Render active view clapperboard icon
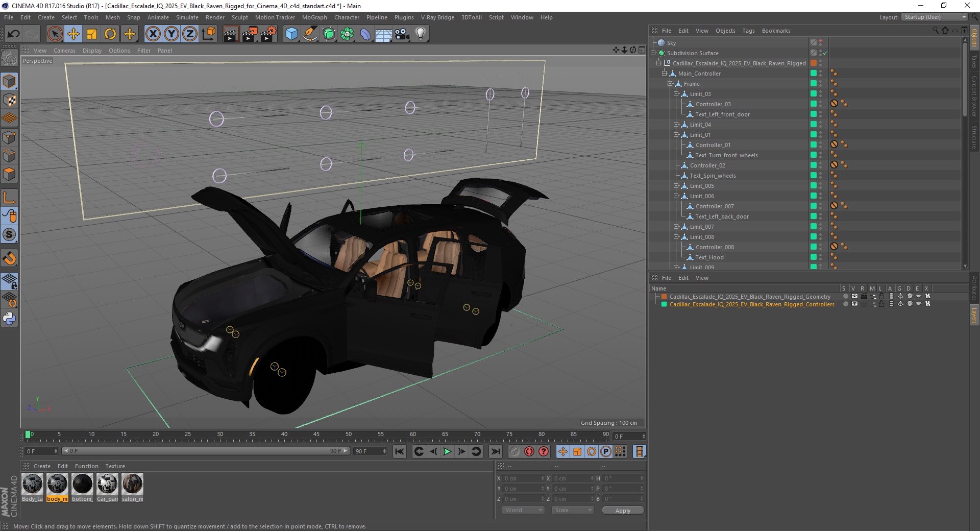980x531 pixels. click(x=231, y=34)
